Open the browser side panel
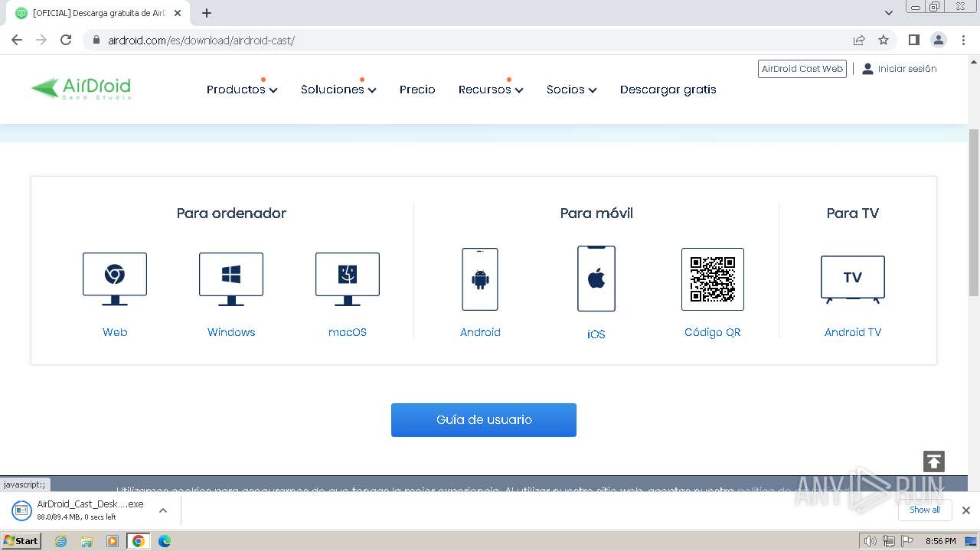The width and height of the screenshot is (980, 551). [x=914, y=40]
